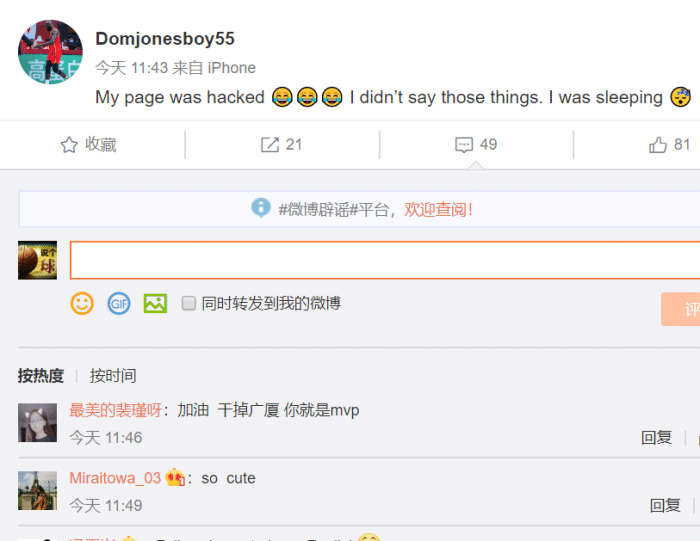Open the 欢迎查阅! link

pyautogui.click(x=438, y=209)
